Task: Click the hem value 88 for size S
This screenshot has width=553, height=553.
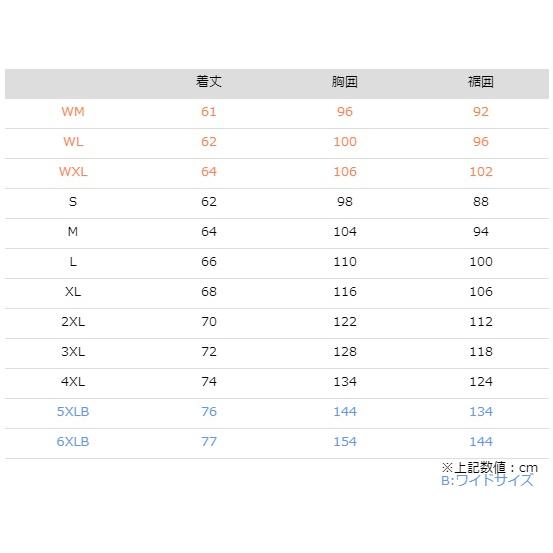Action: point(481,202)
